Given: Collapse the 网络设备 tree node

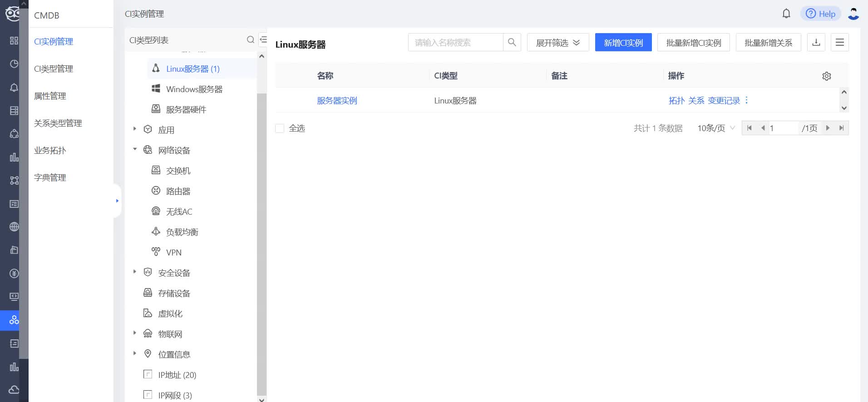Looking at the screenshot, I should 135,149.
